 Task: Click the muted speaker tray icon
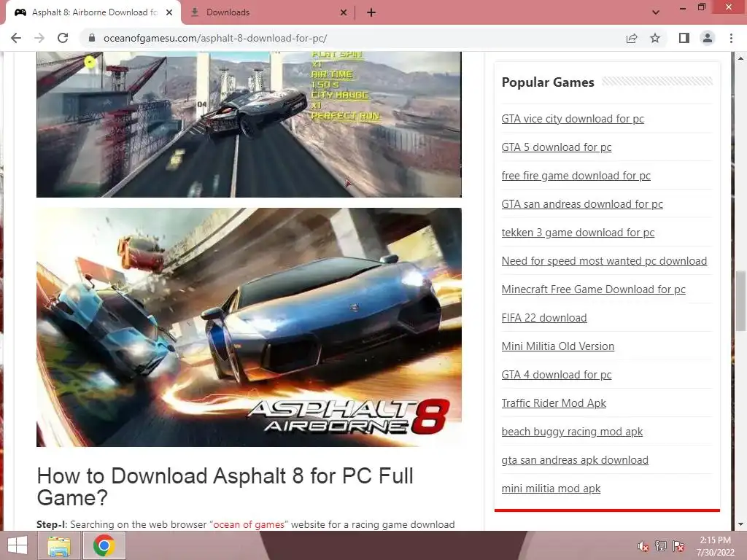click(x=643, y=546)
